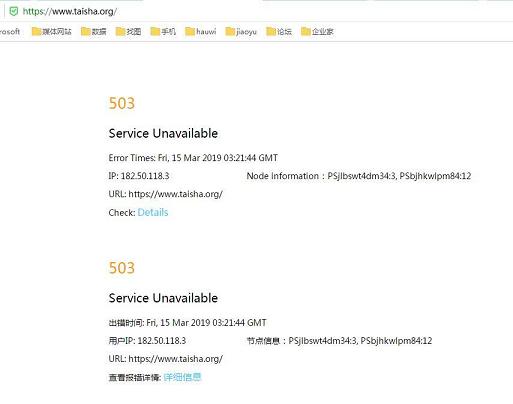Open the jiaoyu bookmark folder
This screenshot has height=404, width=513.
point(241,32)
